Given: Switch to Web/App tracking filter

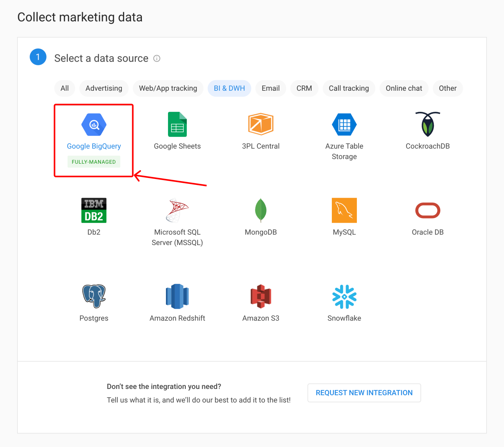Looking at the screenshot, I should (x=168, y=88).
